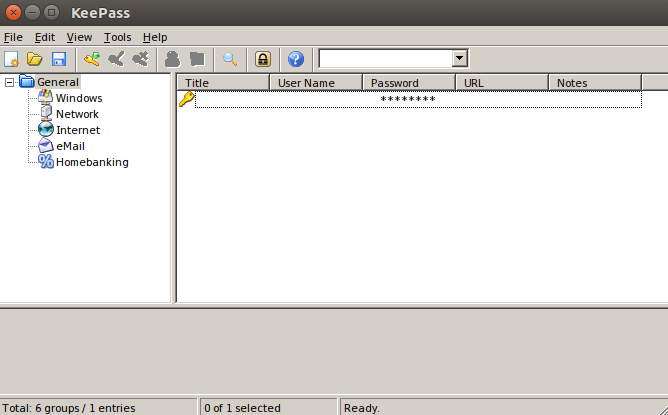Select the General group label
668x415 pixels.
point(58,82)
